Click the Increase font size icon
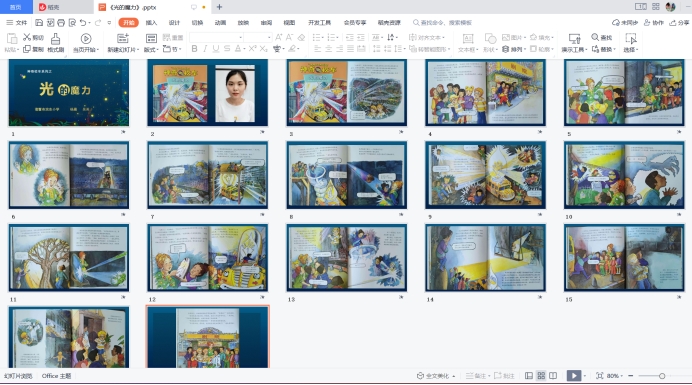This screenshot has height=385, width=692. (279, 38)
